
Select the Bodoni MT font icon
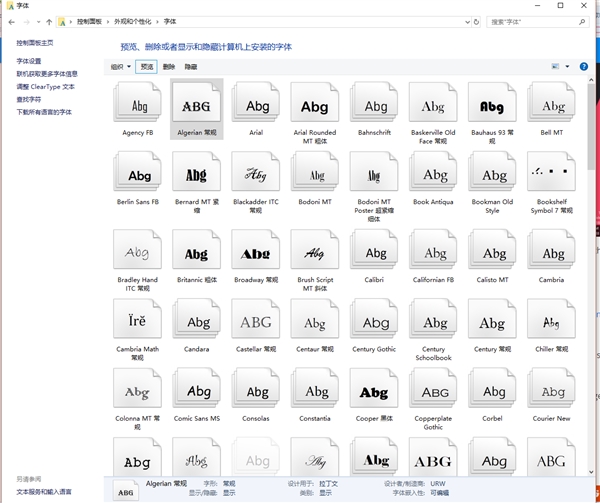(x=315, y=171)
